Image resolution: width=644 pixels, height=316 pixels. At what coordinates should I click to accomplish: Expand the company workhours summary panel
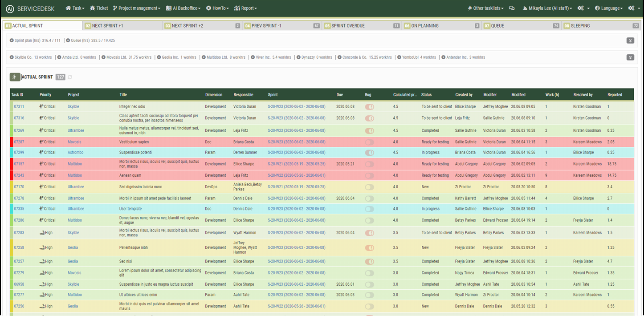[630, 57]
